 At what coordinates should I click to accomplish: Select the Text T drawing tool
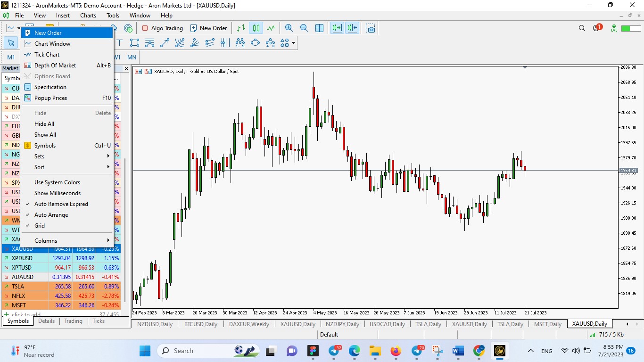pos(120,43)
